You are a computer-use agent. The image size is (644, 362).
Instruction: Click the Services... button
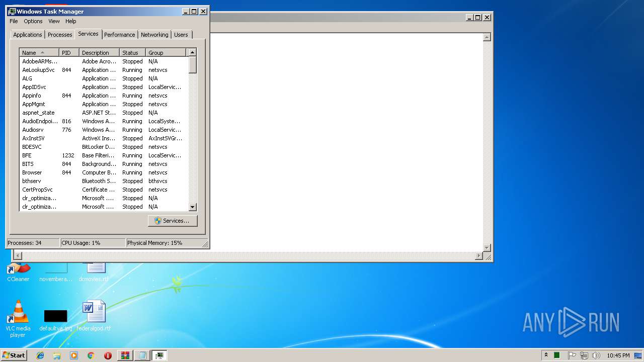click(x=173, y=221)
